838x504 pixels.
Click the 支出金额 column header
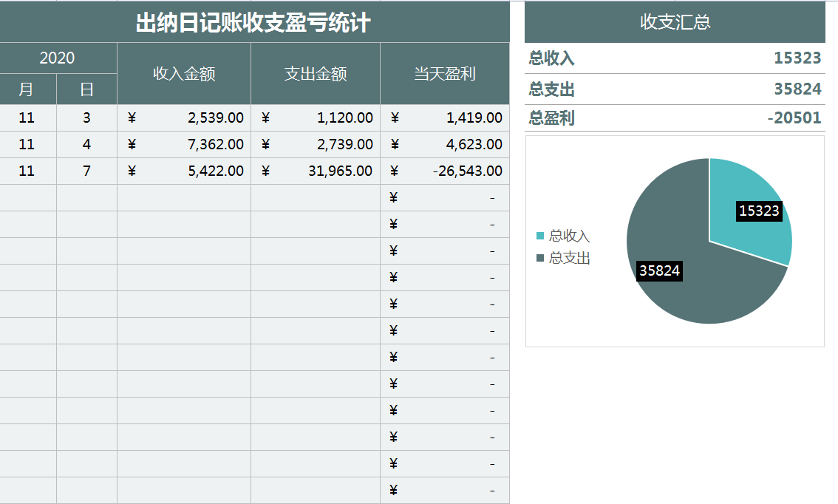[316, 73]
